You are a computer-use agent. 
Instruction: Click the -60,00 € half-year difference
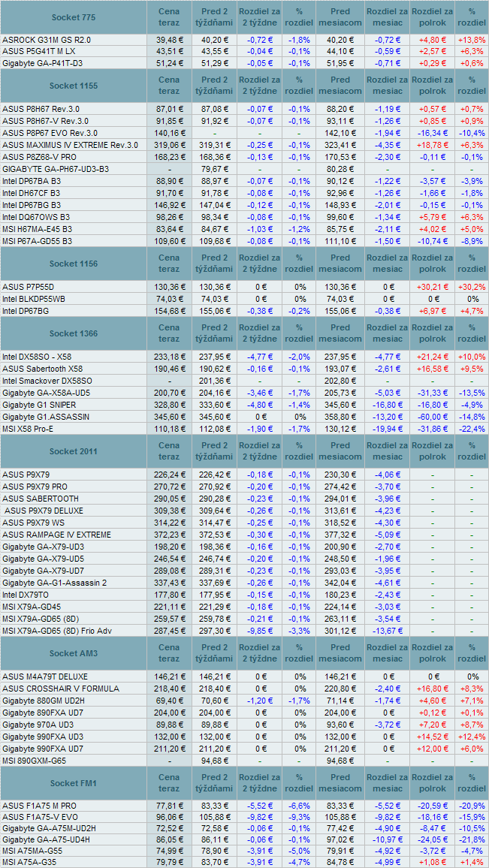(x=433, y=416)
